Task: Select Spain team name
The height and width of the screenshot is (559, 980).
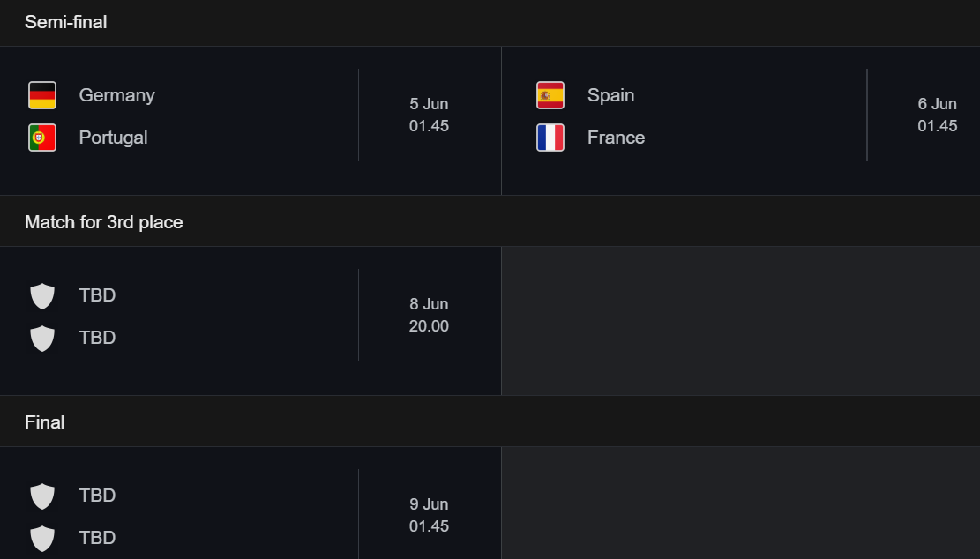Action: [x=610, y=95]
